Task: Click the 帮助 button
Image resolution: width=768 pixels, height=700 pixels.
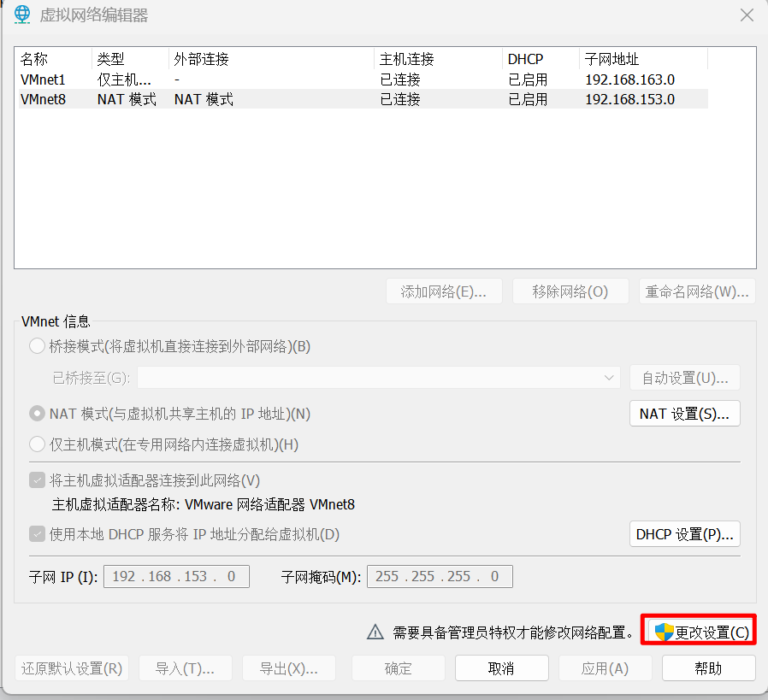Action: coord(709,668)
